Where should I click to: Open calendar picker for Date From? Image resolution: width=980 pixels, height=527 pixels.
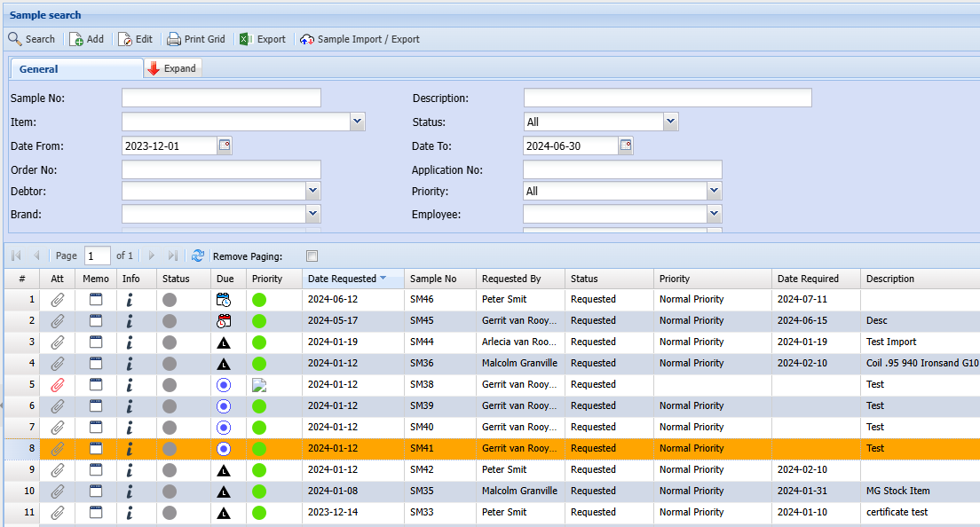tap(225, 146)
